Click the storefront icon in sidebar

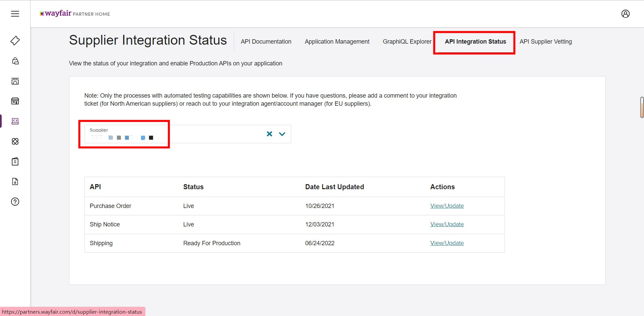(x=15, y=101)
